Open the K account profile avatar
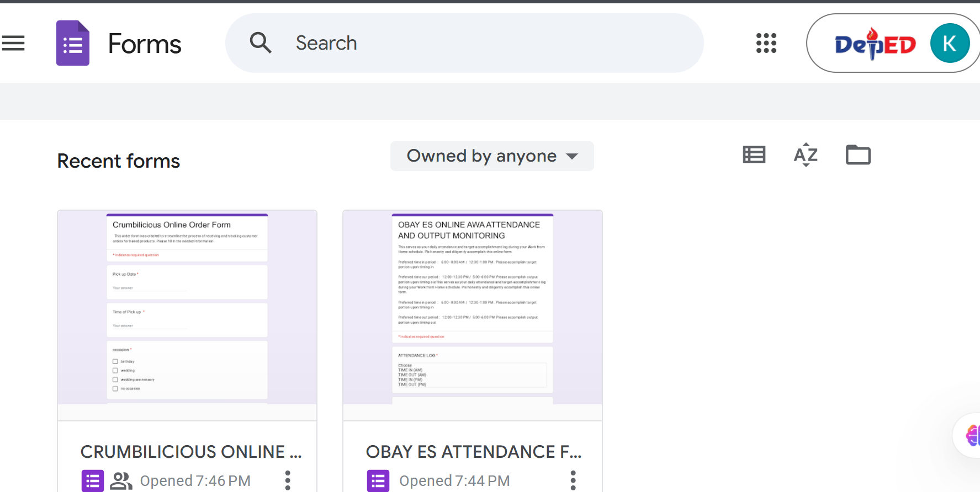 point(950,43)
